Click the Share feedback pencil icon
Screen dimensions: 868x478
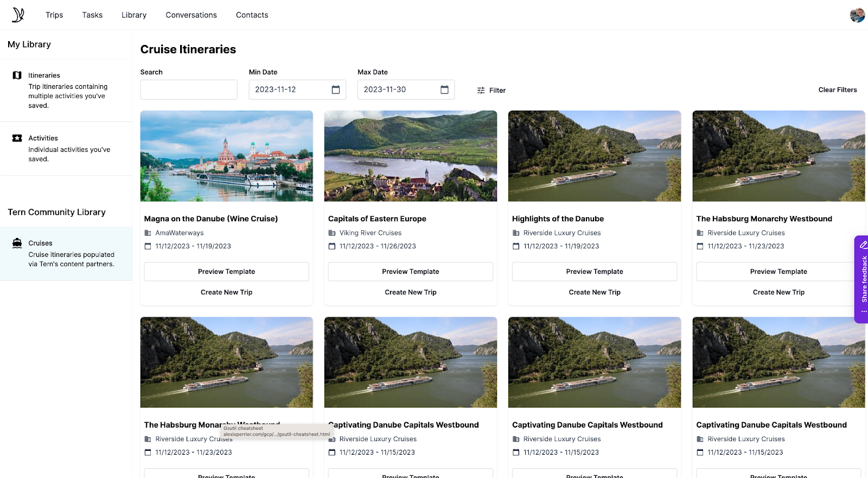863,245
